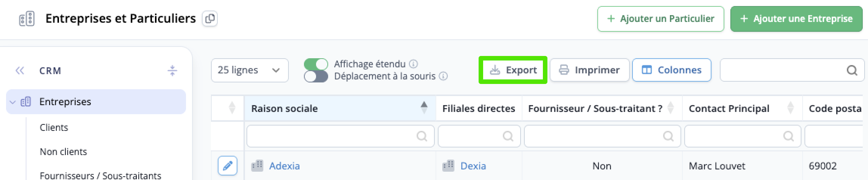Click the Raison sociale filter field

click(340, 136)
